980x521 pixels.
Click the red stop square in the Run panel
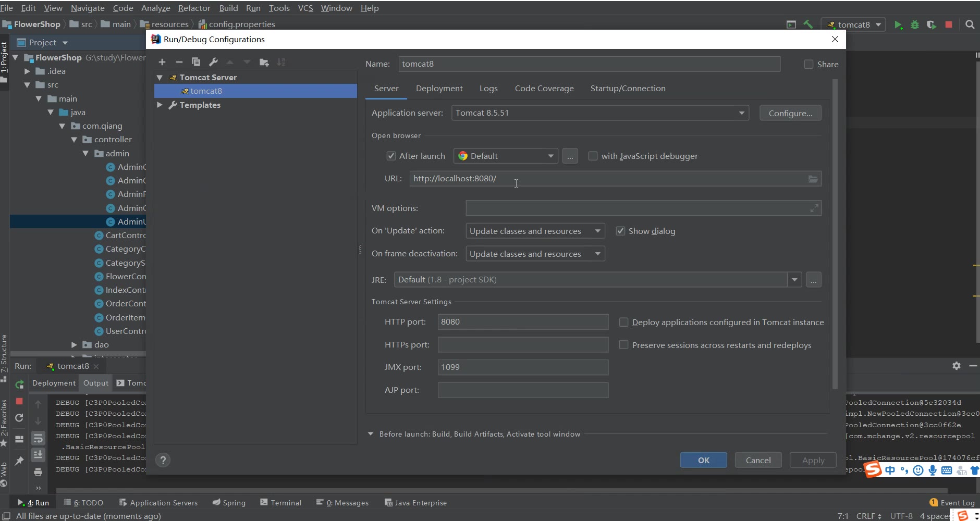19,401
